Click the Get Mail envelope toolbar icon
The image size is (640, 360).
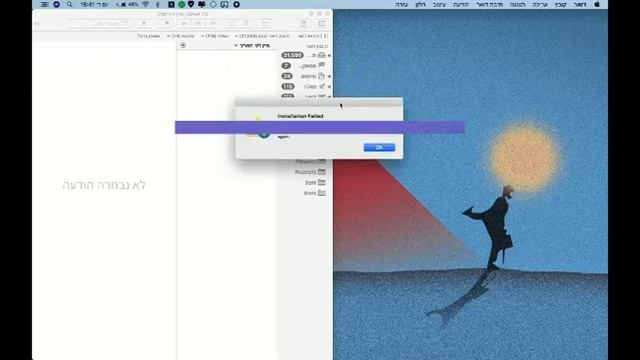point(322,24)
